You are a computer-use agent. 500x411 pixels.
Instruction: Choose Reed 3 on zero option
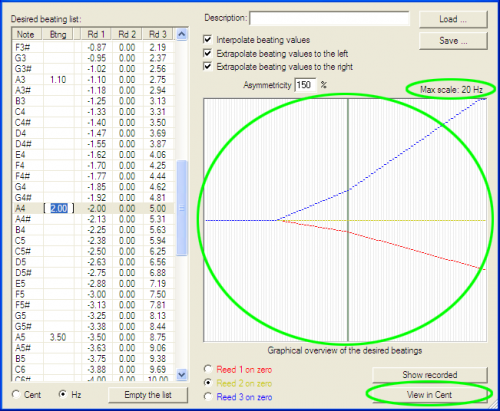point(208,397)
